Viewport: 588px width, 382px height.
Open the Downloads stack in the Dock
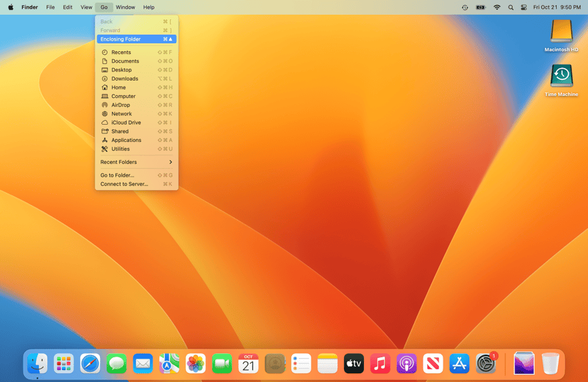pos(524,363)
